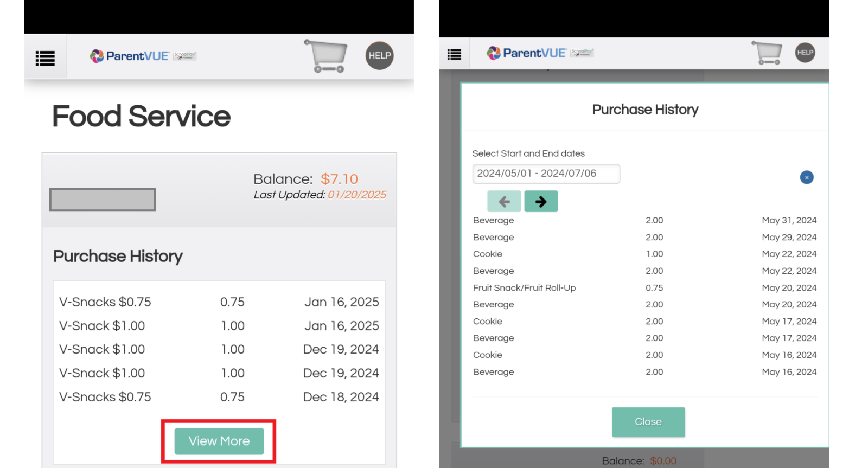
Task: Open the hamburger menu in left ParentVUE panel
Action: pyautogui.click(x=45, y=58)
